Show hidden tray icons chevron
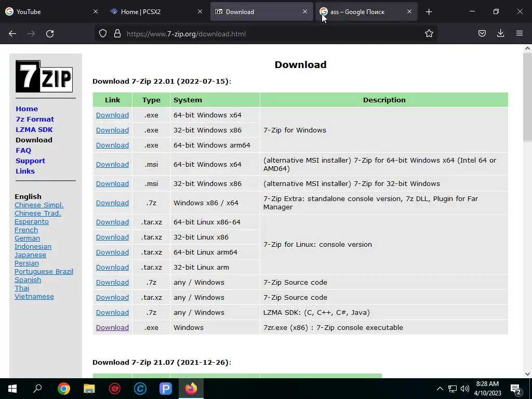Screen dimensions: 532x399 [x=440, y=389]
